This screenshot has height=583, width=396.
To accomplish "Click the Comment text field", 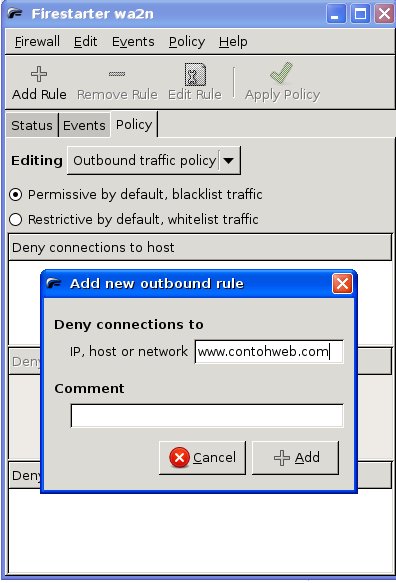I will coord(207,416).
